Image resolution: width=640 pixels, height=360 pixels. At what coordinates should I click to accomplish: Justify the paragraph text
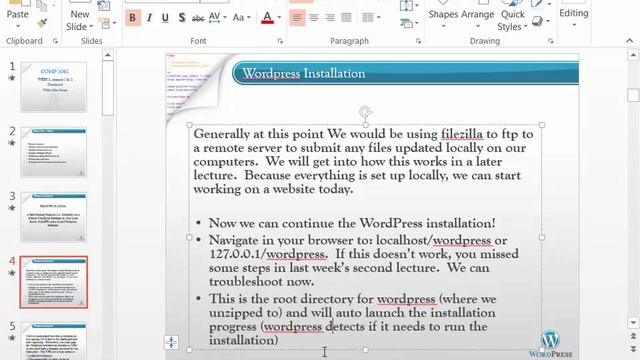click(346, 18)
